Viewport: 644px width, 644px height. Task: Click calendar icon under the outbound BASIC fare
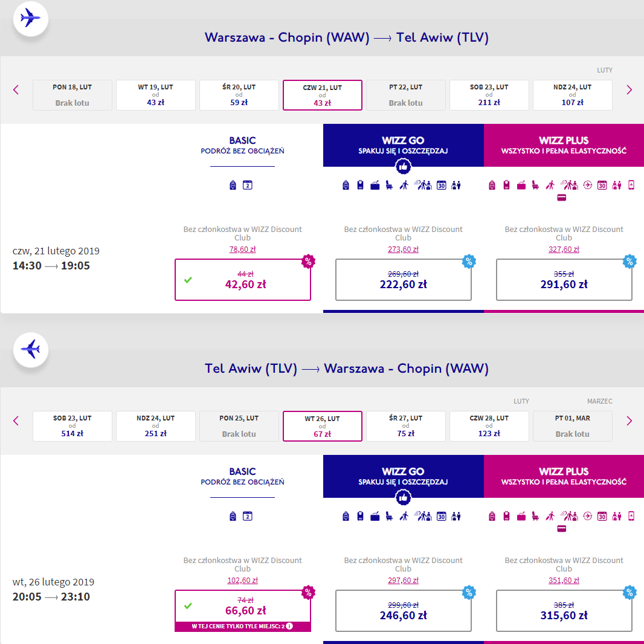pyautogui.click(x=247, y=185)
